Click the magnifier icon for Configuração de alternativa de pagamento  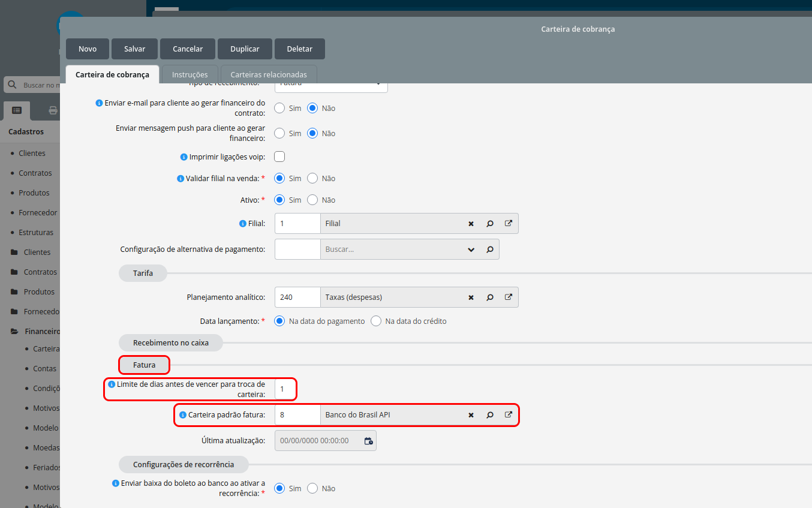[x=490, y=250]
